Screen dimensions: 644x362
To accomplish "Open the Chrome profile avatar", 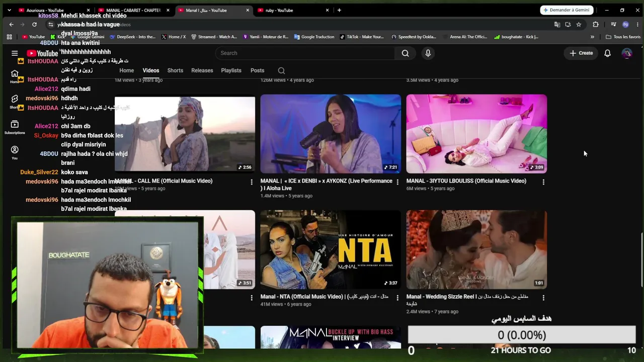I will (625, 24).
